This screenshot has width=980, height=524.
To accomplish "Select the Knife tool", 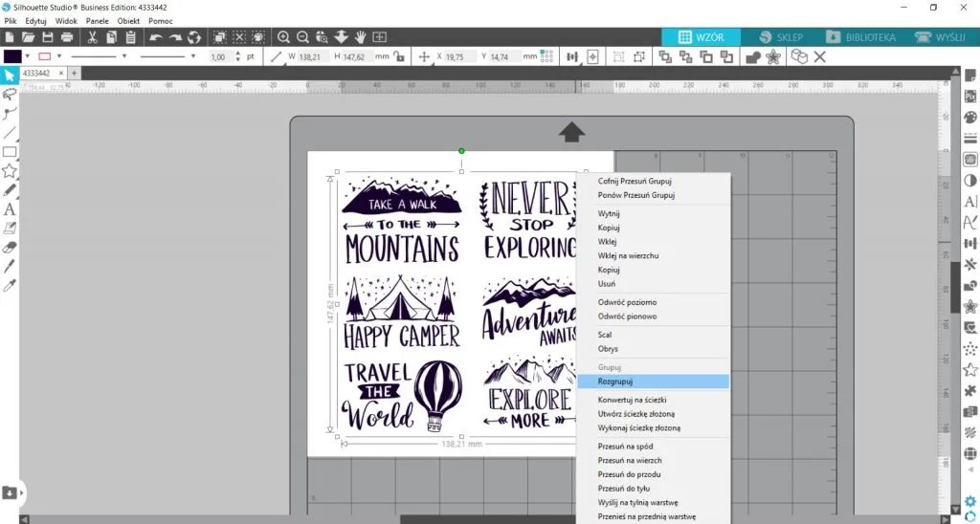I will point(10,267).
